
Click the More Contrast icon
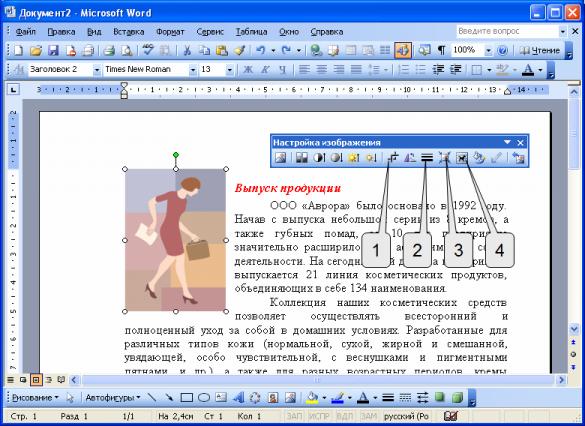319,158
